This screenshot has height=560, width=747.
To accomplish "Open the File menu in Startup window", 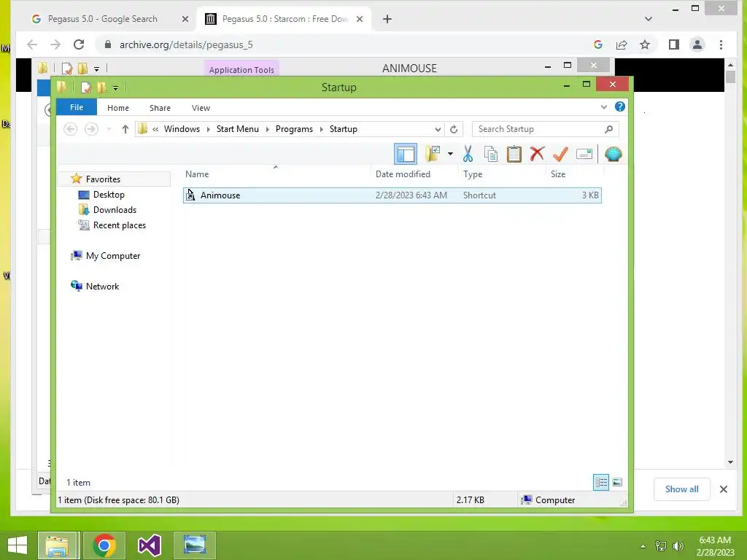I will pyautogui.click(x=77, y=107).
